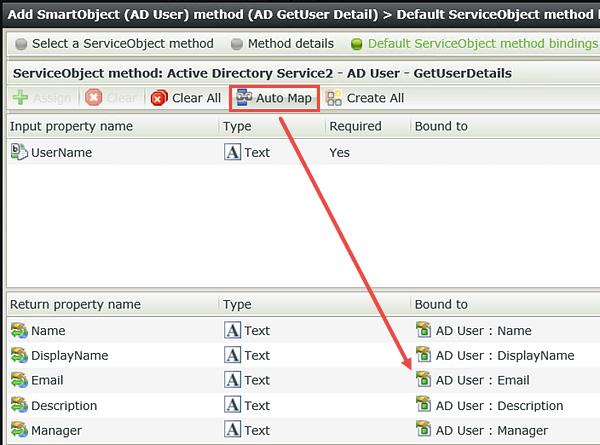Go to the Method details step
600x445 pixels.
point(291,44)
